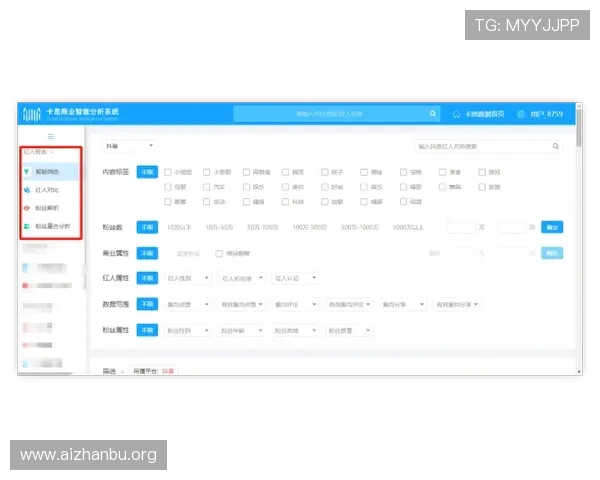Click 不限 in the 内容标签 row
Screen dimensions: 600x480
pos(147,172)
